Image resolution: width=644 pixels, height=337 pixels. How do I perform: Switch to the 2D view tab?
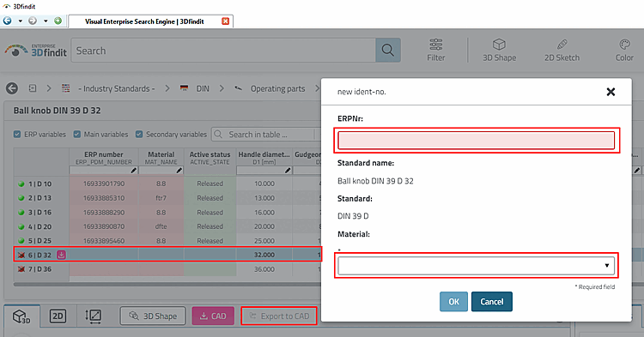[x=58, y=316]
